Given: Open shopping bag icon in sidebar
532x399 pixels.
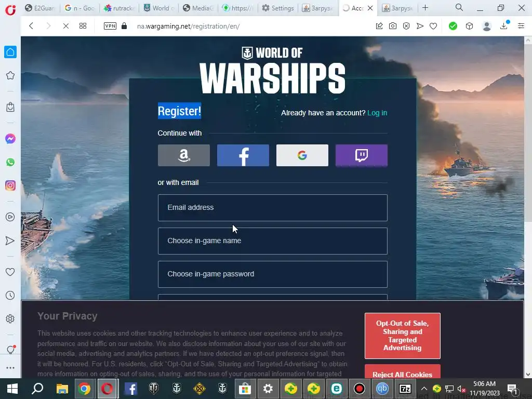Looking at the screenshot, I should tap(10, 107).
